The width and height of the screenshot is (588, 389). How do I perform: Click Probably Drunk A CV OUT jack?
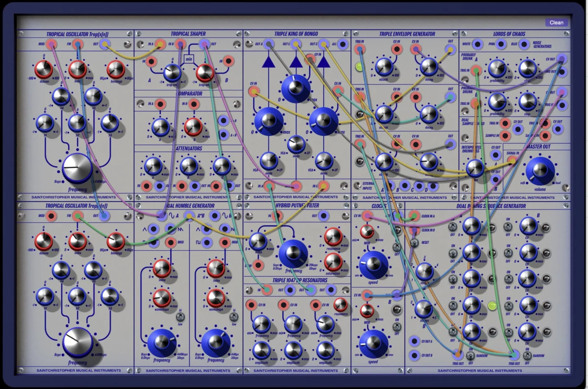pyautogui.click(x=562, y=59)
